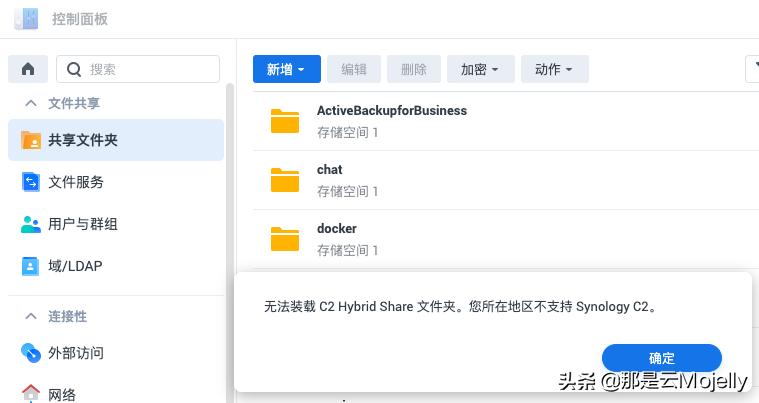This screenshot has width=759, height=403.
Task: Click the ActiveBackupforBusiness folder icon
Action: point(285,121)
